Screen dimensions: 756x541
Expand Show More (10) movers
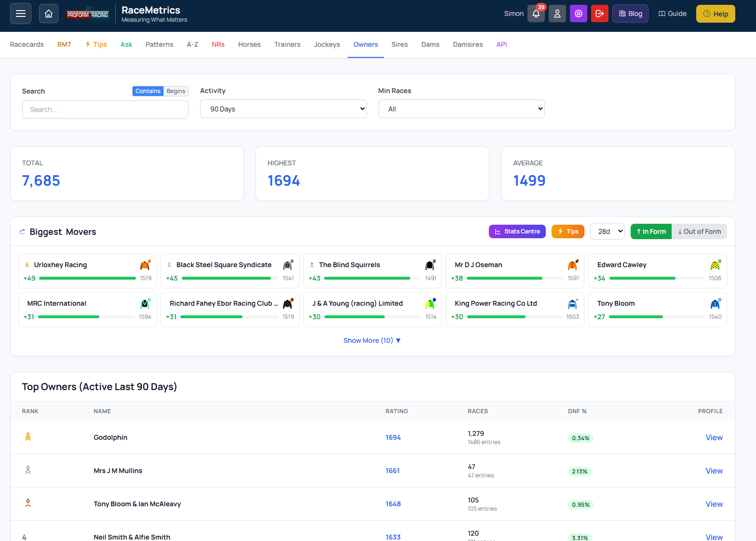click(372, 340)
